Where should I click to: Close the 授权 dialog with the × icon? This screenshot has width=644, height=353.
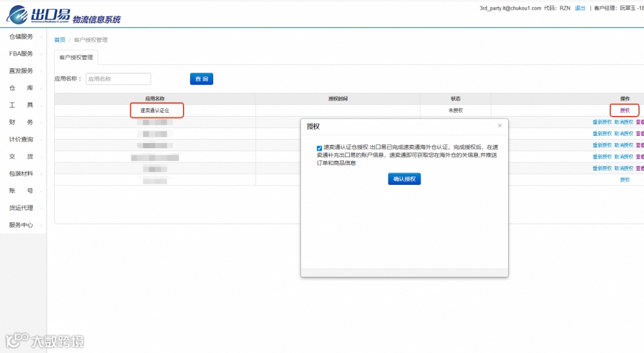pyautogui.click(x=500, y=126)
